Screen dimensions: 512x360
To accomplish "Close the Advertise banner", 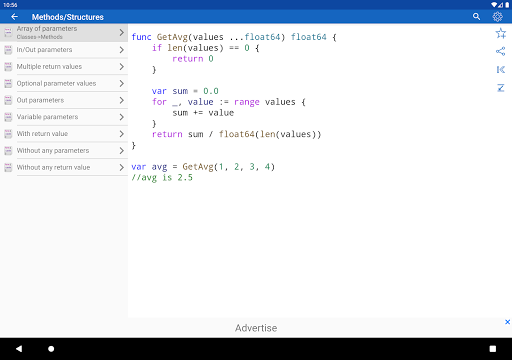I will [x=507, y=322].
